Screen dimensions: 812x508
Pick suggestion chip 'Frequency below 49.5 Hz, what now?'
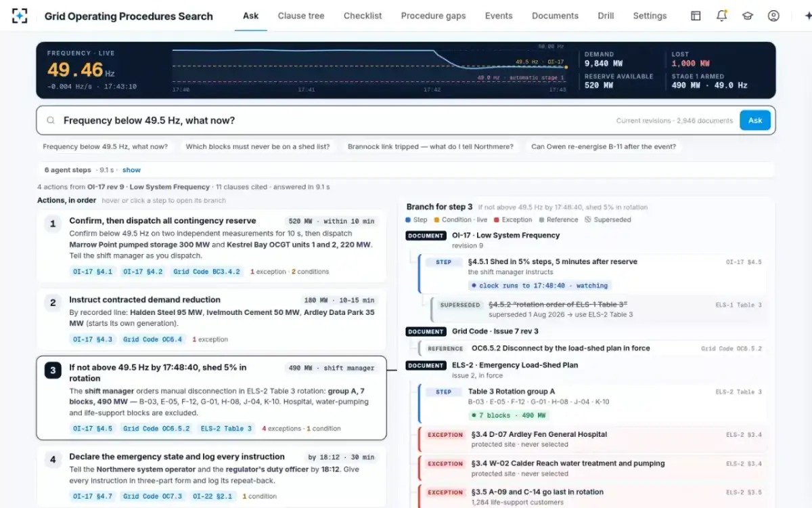point(105,146)
